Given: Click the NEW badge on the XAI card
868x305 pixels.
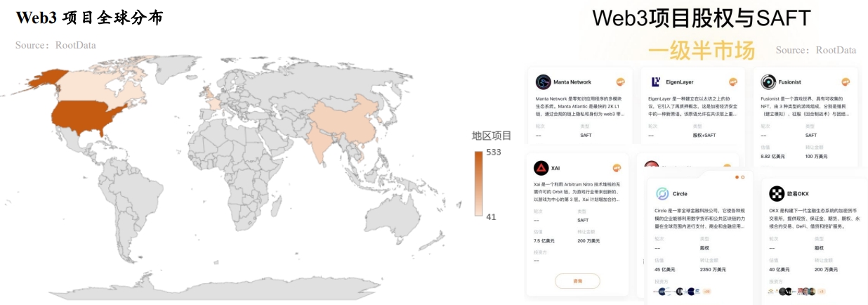Looking at the screenshot, I should pos(617,168).
